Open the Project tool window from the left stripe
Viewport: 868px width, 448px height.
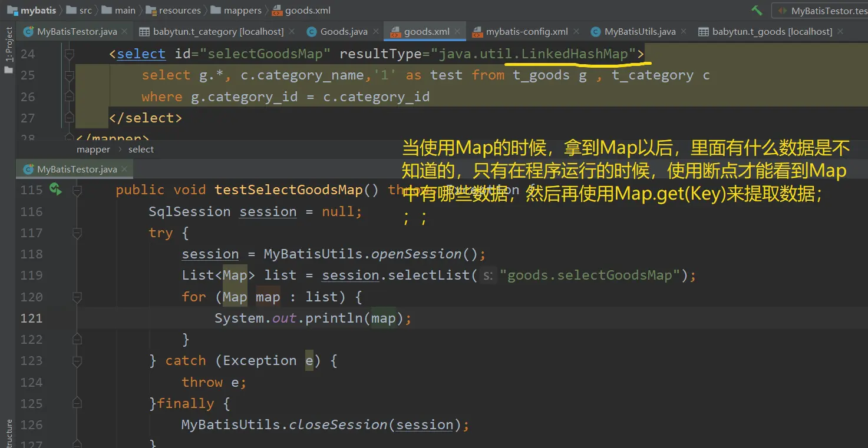point(8,48)
